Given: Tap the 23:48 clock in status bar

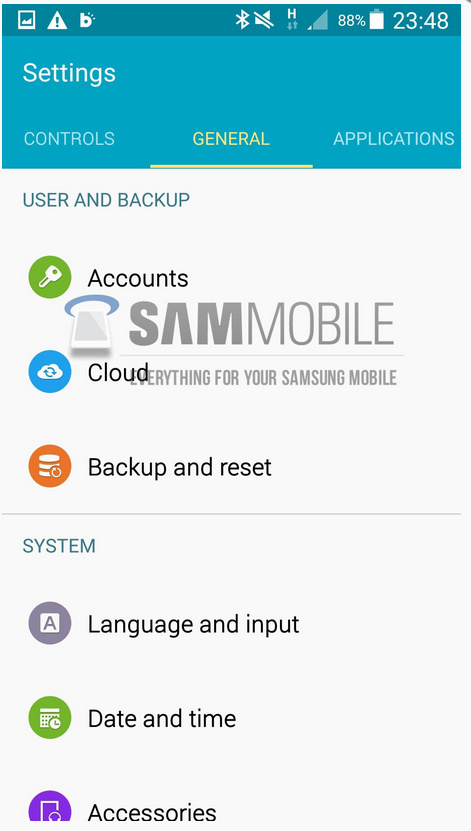Looking at the screenshot, I should (421, 21).
